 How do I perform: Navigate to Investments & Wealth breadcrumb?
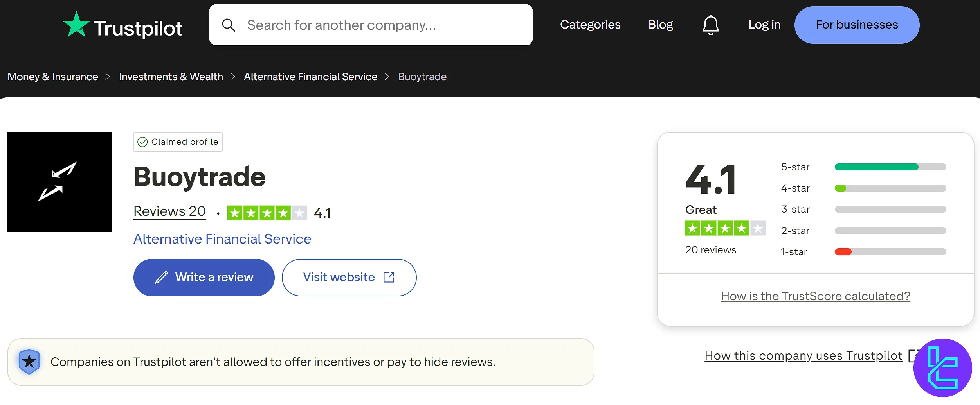click(171, 76)
